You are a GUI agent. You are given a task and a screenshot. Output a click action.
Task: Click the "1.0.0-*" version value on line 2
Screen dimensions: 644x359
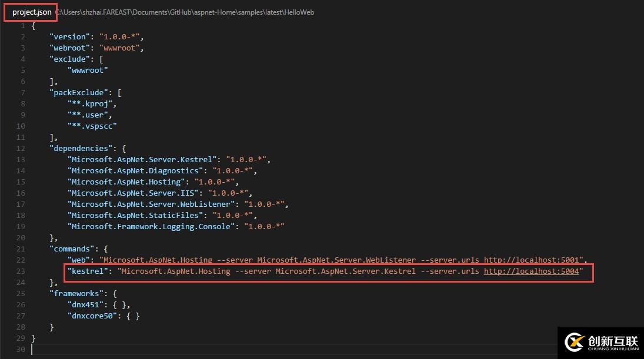119,37
